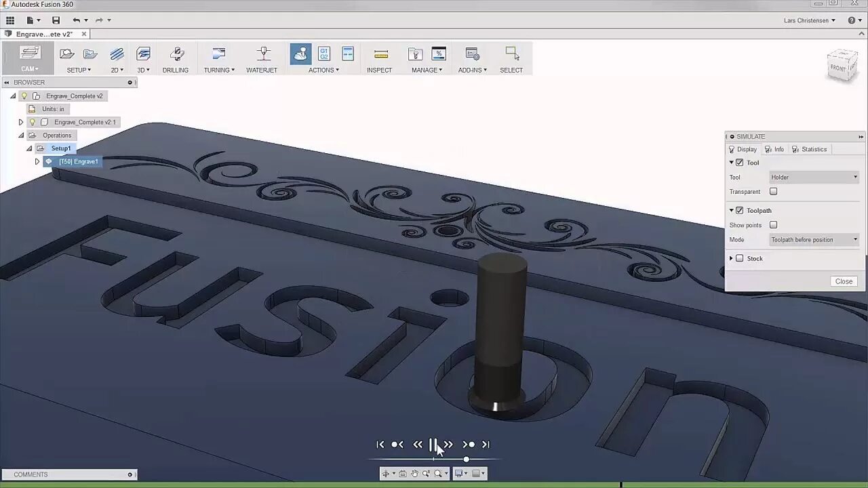Fast forward the simulation
This screenshot has height=488, width=868.
pyautogui.click(x=448, y=445)
